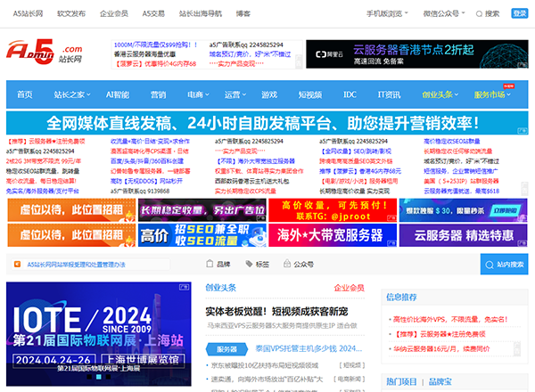The image size is (535, 392).
Task: Open 软文发布 link in top bar
Action: point(71,13)
